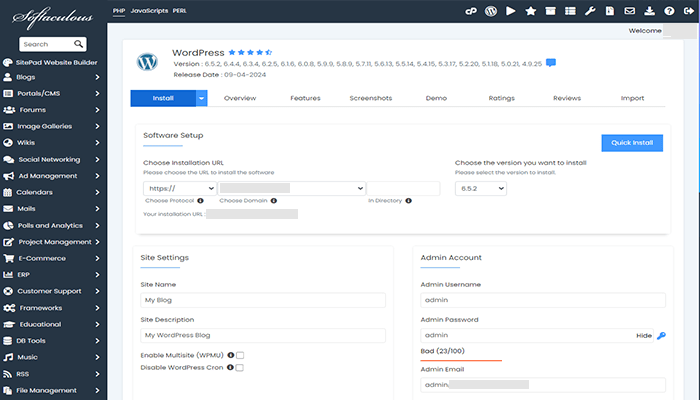Image resolution: width=700 pixels, height=400 pixels.
Task: Open the Choose Domain dropdown
Action: (291, 188)
